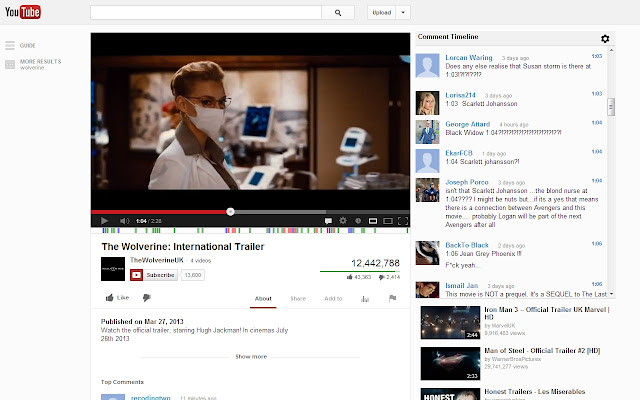Screen dimensions: 640x400
Task: Select the About tab
Action: tap(263, 299)
